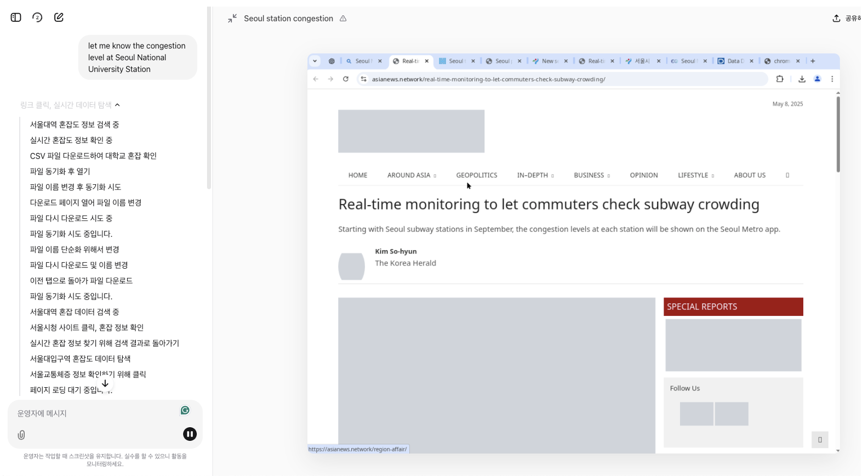Go to HOME in site navigation
868x476 pixels.
[358, 175]
